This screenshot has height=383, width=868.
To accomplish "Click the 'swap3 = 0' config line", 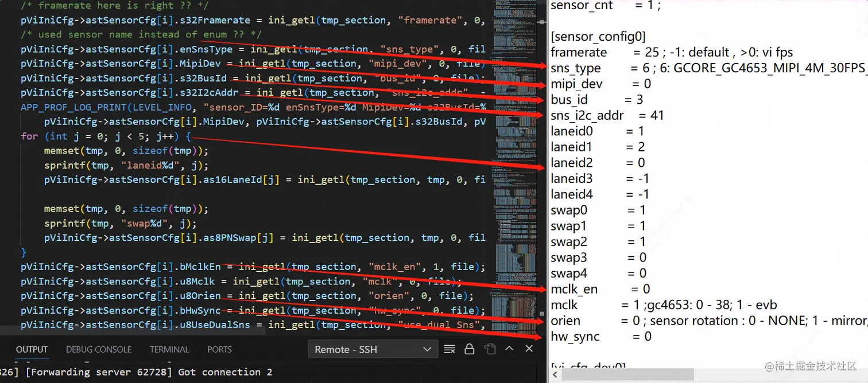I will pyautogui.click(x=598, y=257).
